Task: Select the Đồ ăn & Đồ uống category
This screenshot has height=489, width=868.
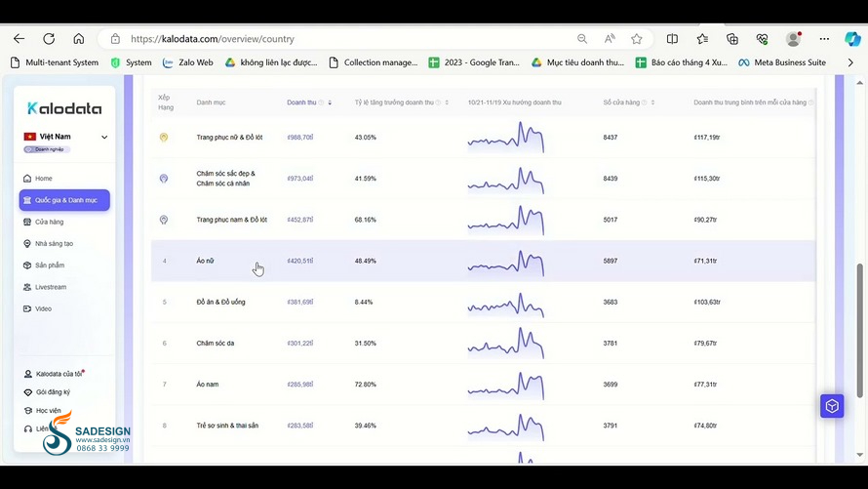Action: click(x=220, y=302)
